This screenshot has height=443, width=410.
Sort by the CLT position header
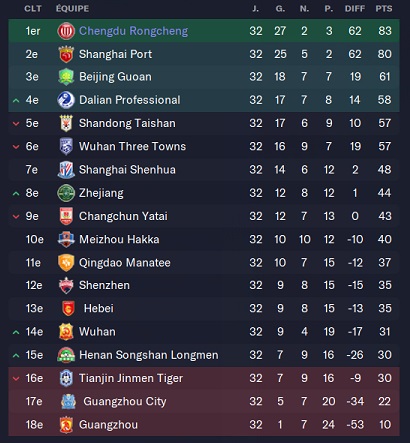tap(33, 9)
